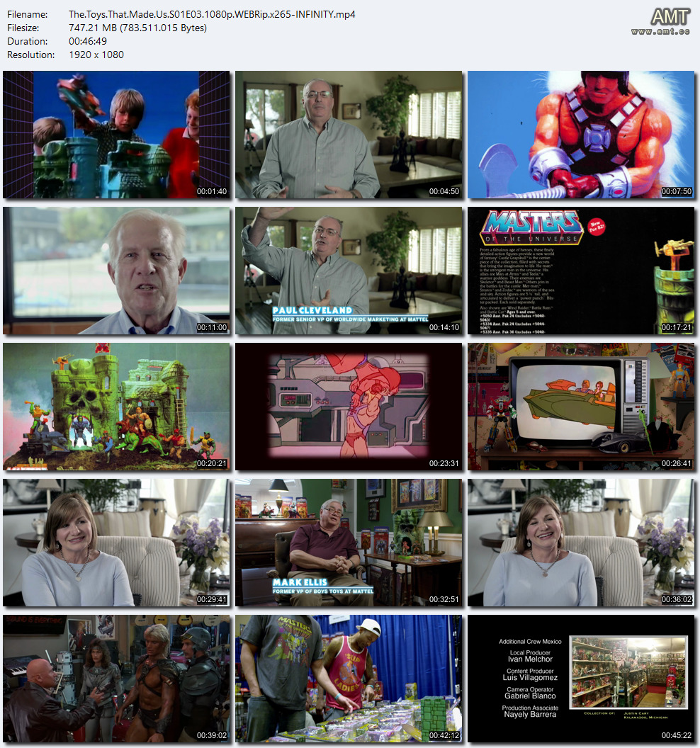The image size is (700, 748).
Task: Select the He-Man cartoon frame at 00:23:31
Action: [x=349, y=407]
